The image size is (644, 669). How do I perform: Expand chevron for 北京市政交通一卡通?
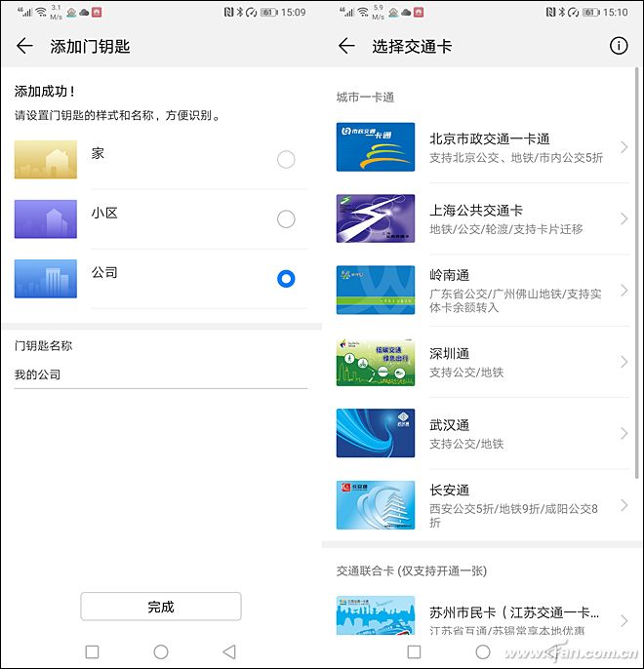click(624, 147)
